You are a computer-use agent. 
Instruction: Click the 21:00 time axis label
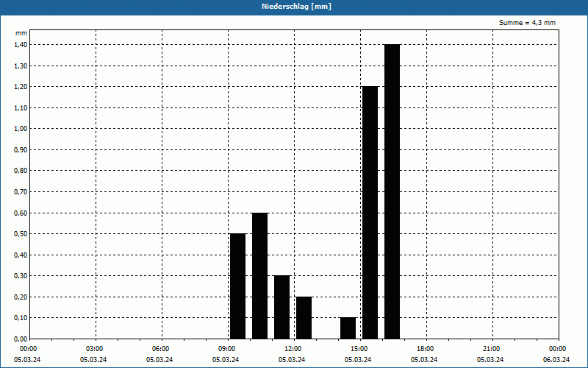coord(491,349)
